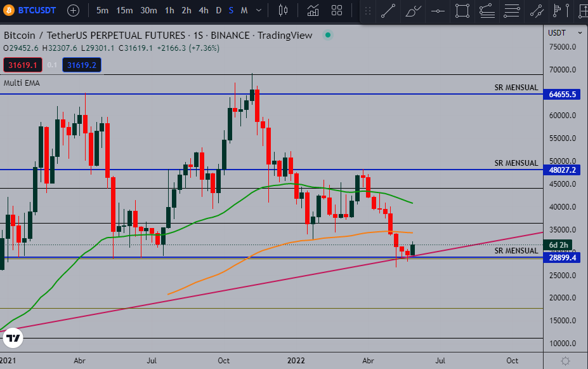Expand the timeframe list chevron

click(x=259, y=11)
